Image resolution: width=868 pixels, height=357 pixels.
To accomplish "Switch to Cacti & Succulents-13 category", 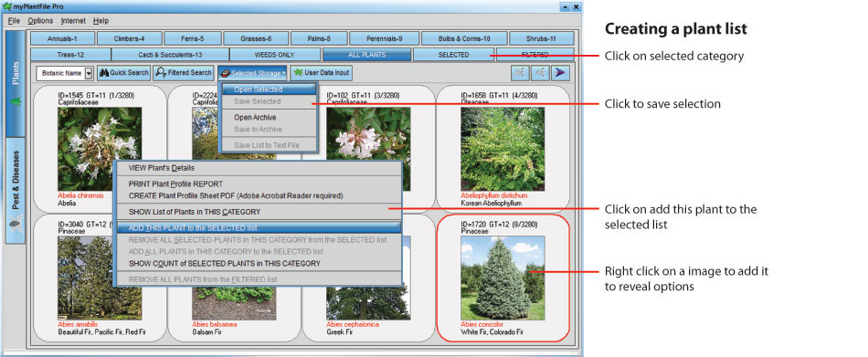I will [x=170, y=55].
